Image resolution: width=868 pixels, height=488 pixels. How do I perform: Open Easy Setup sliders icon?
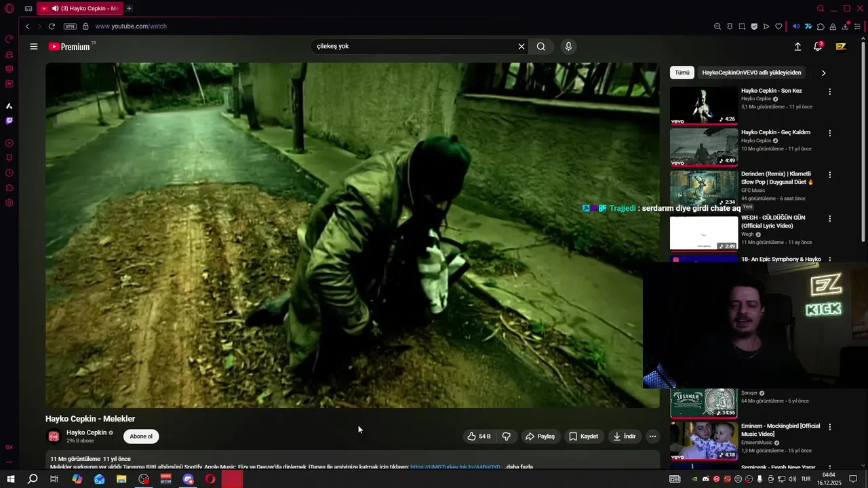click(x=858, y=26)
